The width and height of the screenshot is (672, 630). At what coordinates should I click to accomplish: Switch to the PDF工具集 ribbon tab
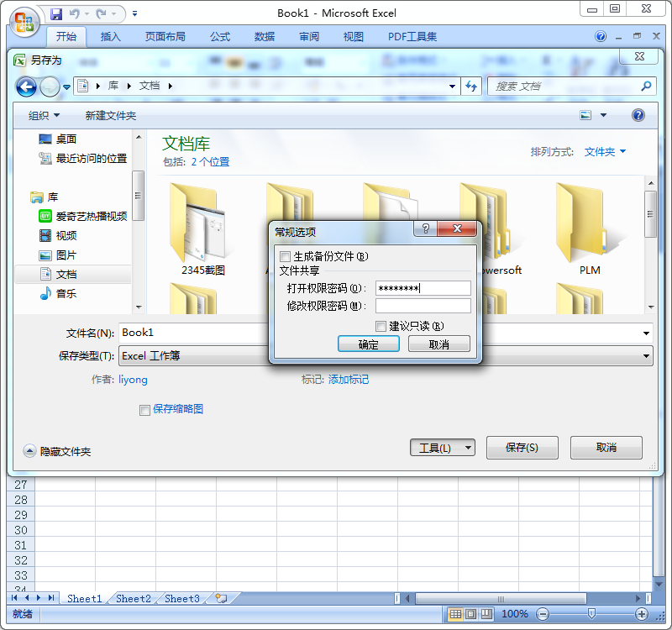pyautogui.click(x=412, y=37)
